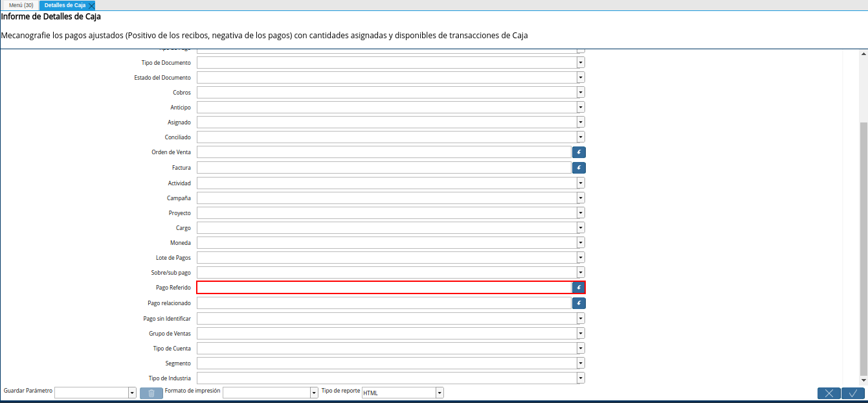Expand the Asignado dropdown
This screenshot has height=403, width=868.
point(581,122)
